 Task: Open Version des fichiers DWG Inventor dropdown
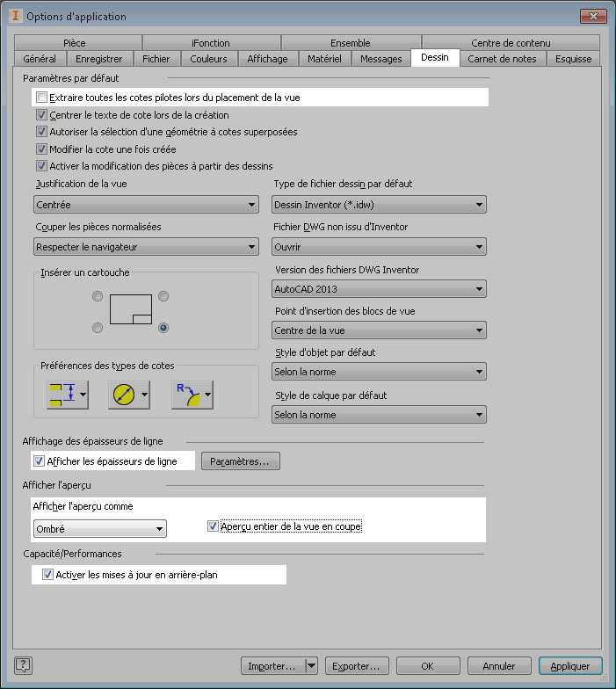point(379,288)
